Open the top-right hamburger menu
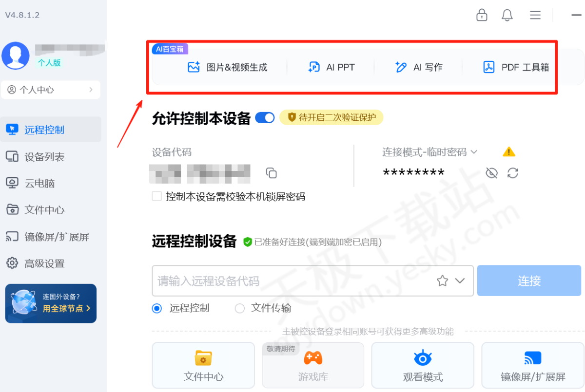This screenshot has height=392, width=585. click(535, 15)
